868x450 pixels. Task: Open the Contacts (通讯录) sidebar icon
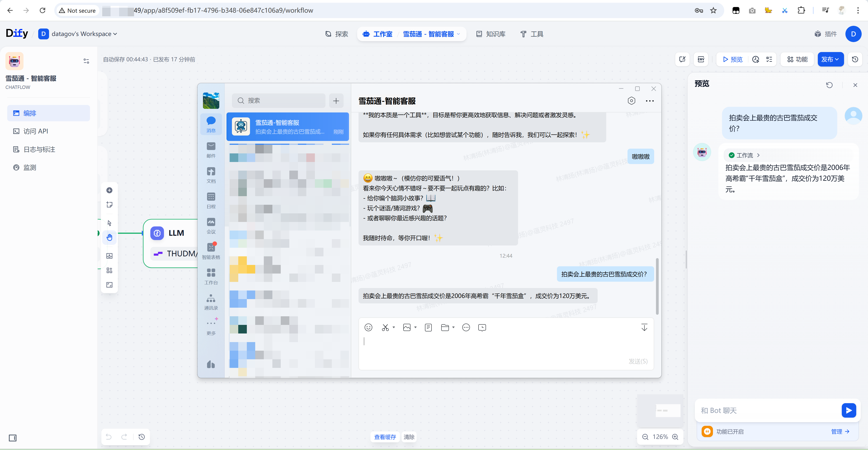coord(211,302)
